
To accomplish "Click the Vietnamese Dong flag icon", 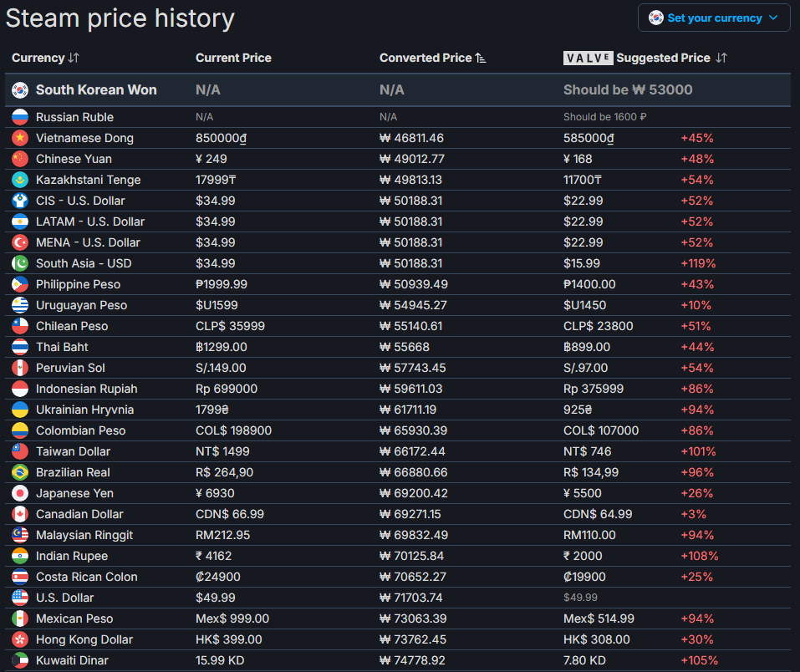I will pos(20,138).
